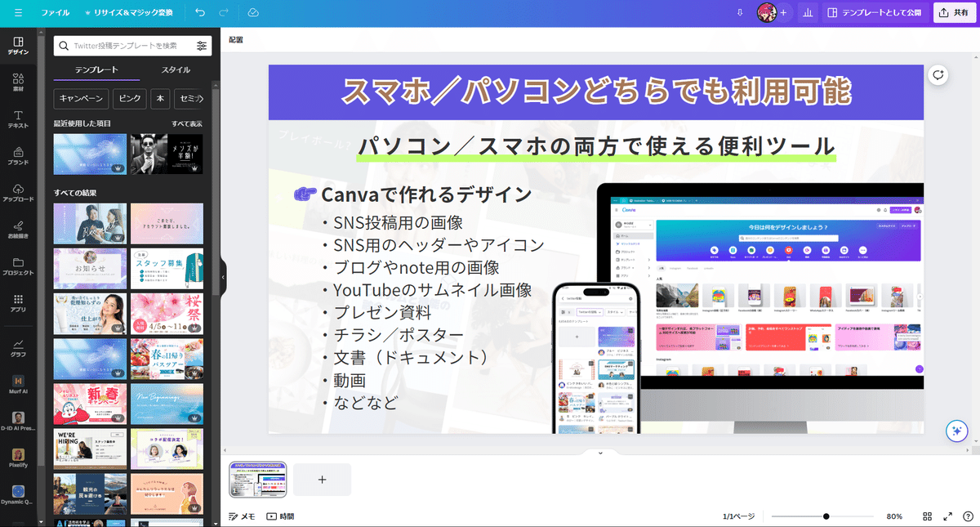980x527 pixels.
Task: Select subtitle パソコン／スマホの両方で使える便利ツール
Action: (x=596, y=147)
